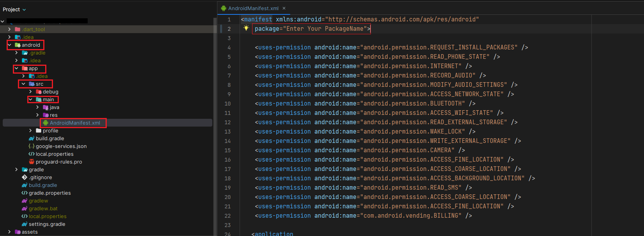Select the google-services.json file icon
This screenshot has height=236, width=644.
tap(32, 146)
